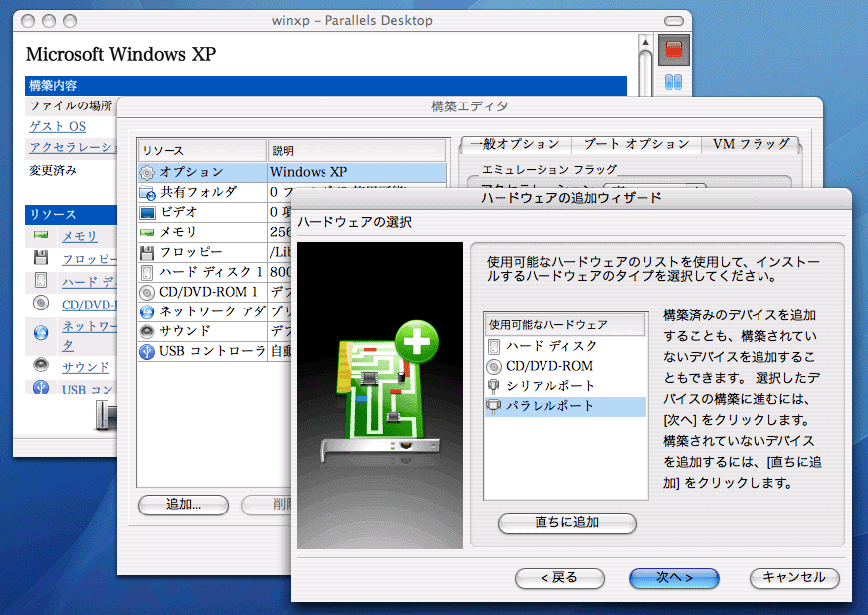Click the video monitor icon in resource list
The height and width of the screenshot is (615, 868).
pos(147,213)
